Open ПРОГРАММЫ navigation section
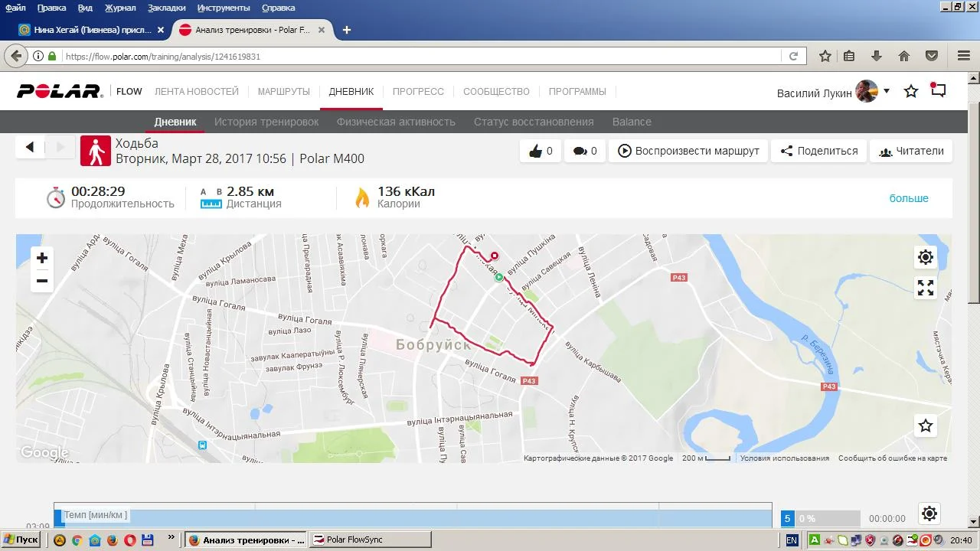 coord(577,92)
